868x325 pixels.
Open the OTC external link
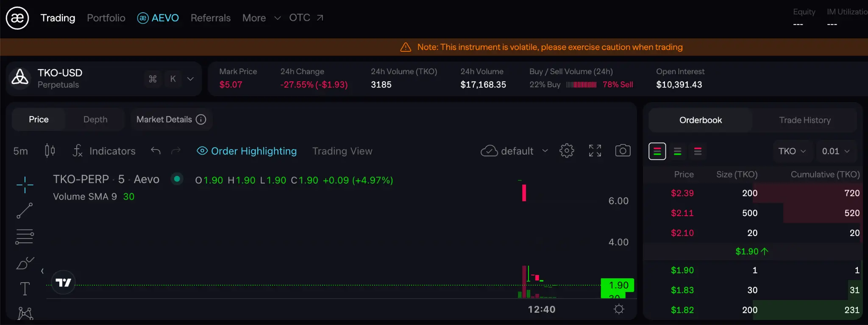point(306,18)
